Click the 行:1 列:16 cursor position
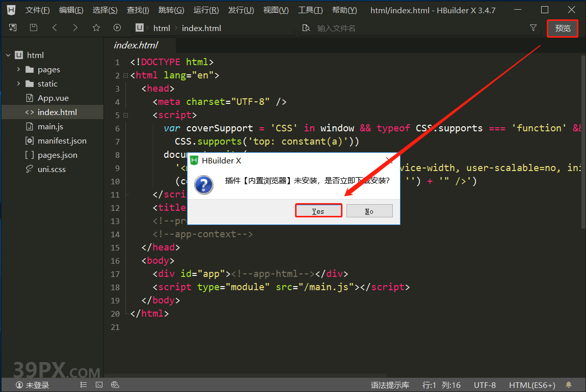 coord(441,385)
